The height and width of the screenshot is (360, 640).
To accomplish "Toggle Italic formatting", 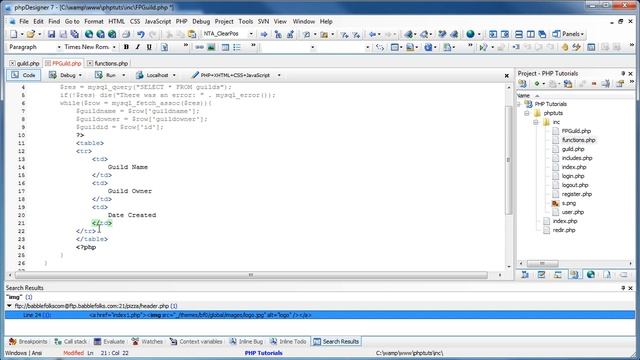I will coord(138,47).
